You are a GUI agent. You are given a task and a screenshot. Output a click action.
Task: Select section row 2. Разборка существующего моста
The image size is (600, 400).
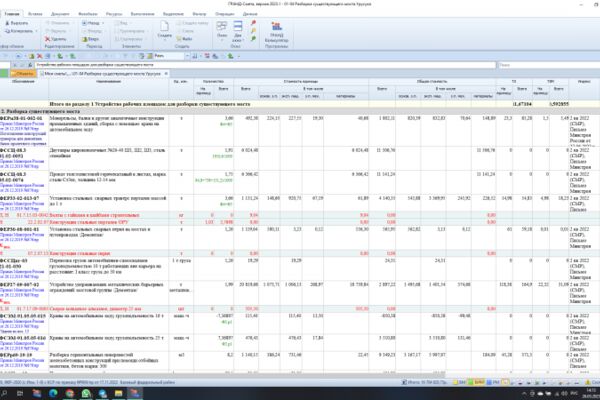click(x=300, y=111)
